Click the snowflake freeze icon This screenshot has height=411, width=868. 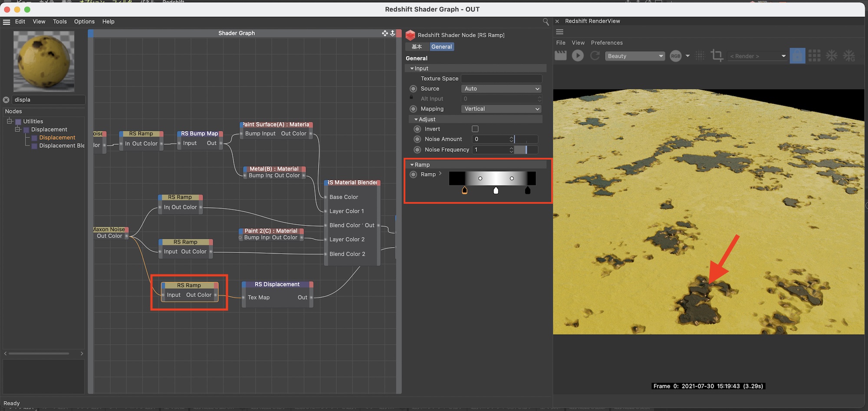(831, 55)
